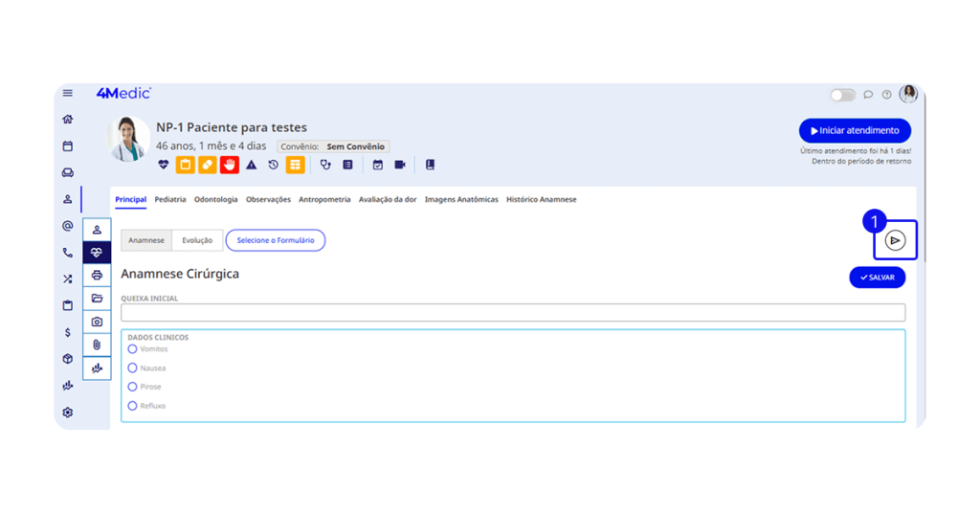Open the stethoscope icon in patient toolbar

pos(325,165)
